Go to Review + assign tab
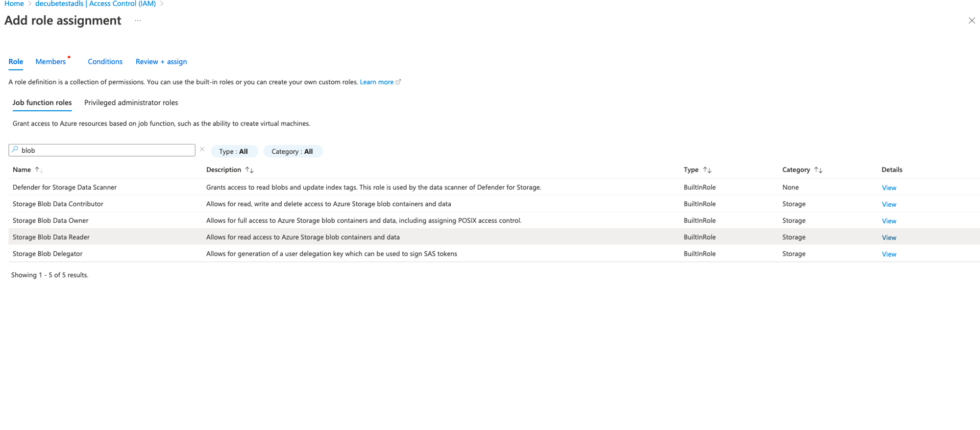This screenshot has width=980, height=430. pyautogui.click(x=161, y=62)
